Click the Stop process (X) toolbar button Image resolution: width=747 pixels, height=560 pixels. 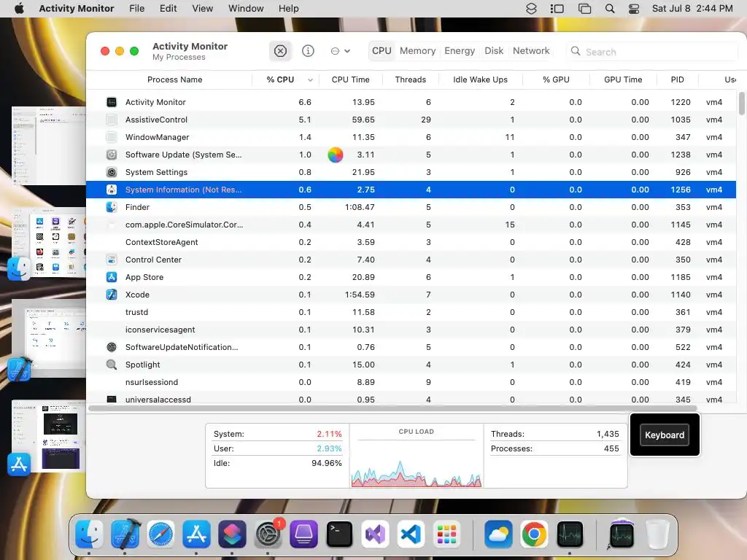pyautogui.click(x=280, y=51)
